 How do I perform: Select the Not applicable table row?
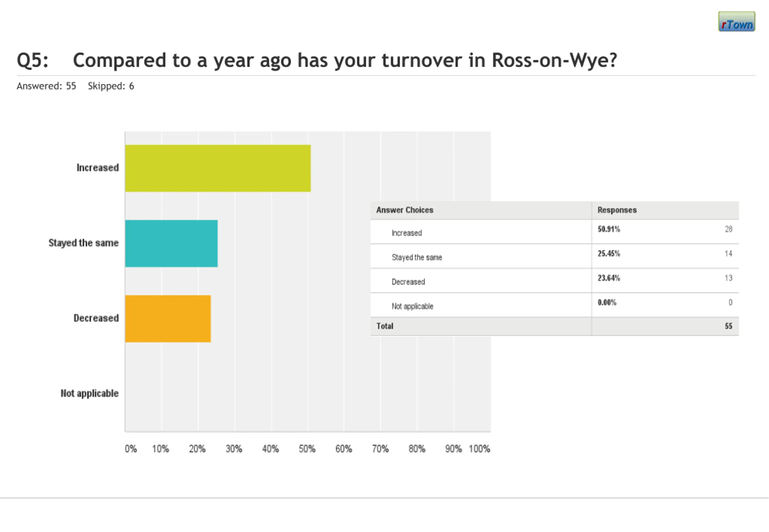412,306
